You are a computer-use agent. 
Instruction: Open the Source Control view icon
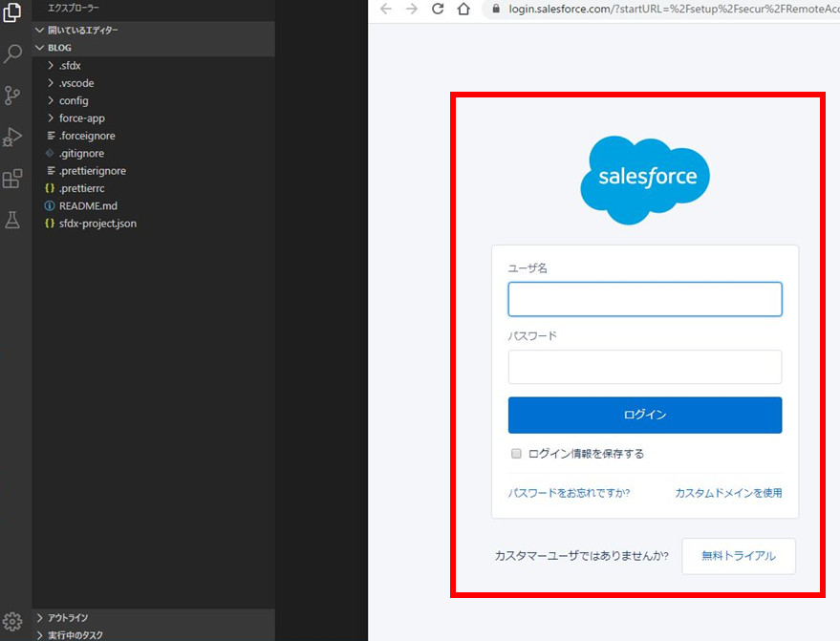click(12, 95)
